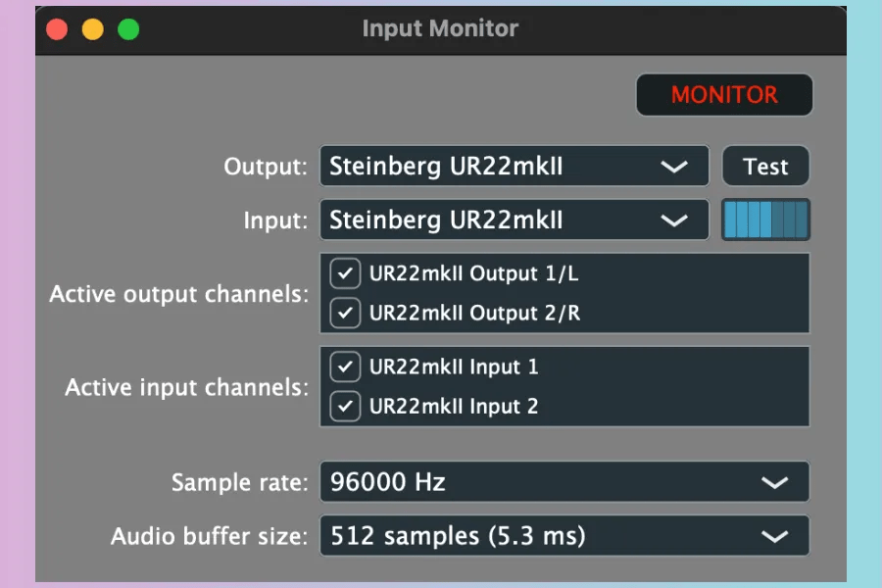Screen dimensions: 882x588
Task: Click the Test button
Action: point(765,167)
